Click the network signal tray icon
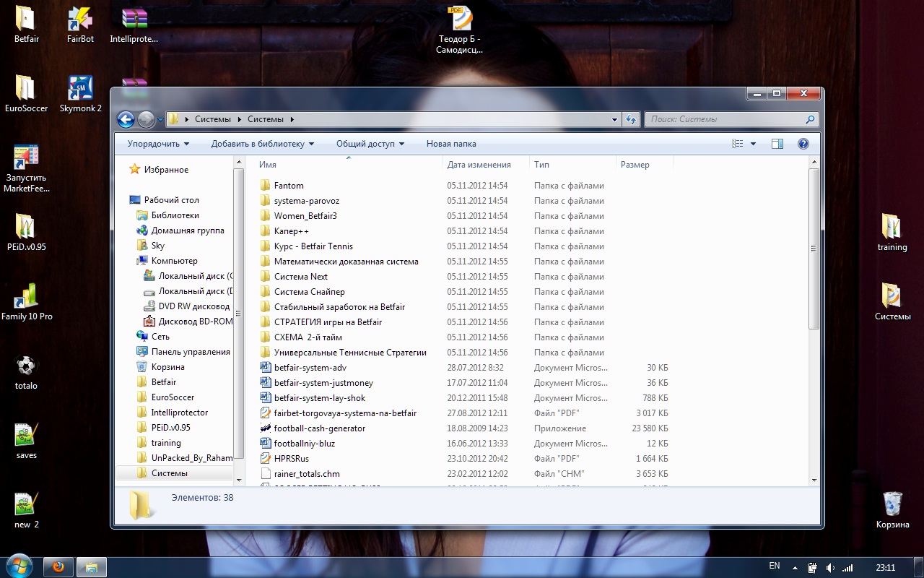Image resolution: width=924 pixels, height=578 pixels. click(x=847, y=568)
